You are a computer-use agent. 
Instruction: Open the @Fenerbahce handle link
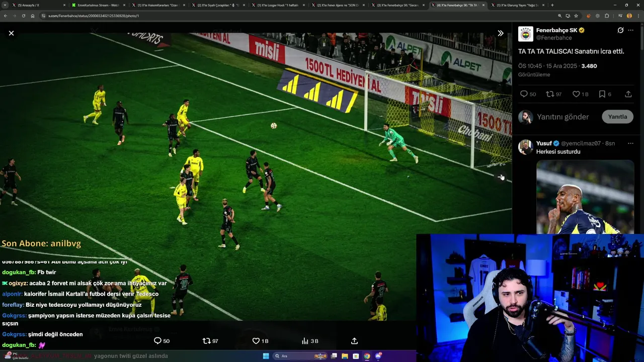pyautogui.click(x=554, y=38)
